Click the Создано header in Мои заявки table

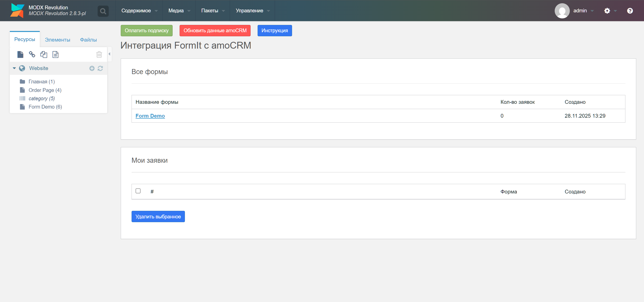pos(575,192)
